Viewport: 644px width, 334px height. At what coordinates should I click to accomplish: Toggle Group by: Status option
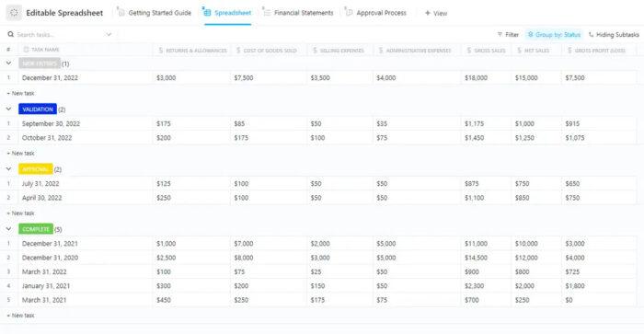pos(554,35)
